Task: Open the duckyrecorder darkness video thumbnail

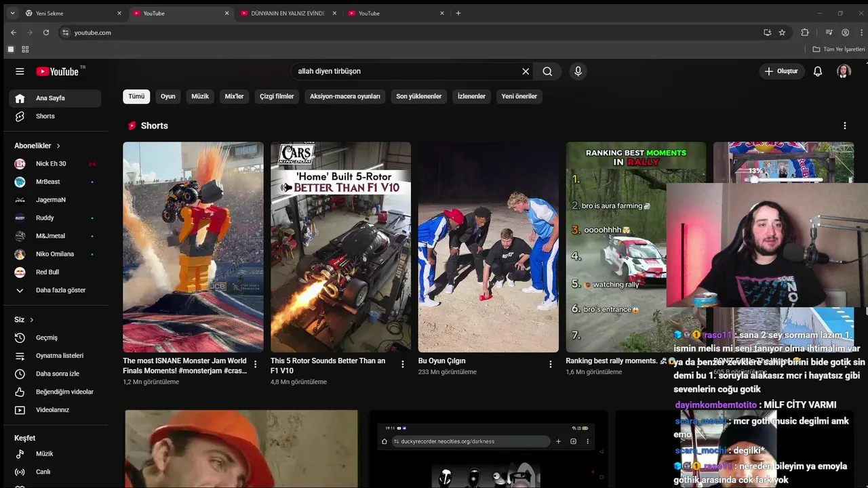Action: [487, 449]
